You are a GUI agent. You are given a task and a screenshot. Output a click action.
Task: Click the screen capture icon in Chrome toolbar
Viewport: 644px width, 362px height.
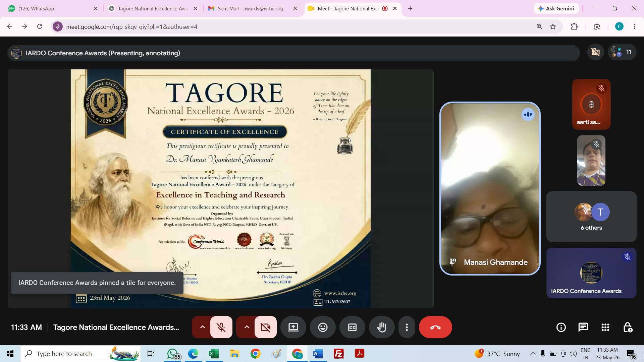click(x=597, y=26)
